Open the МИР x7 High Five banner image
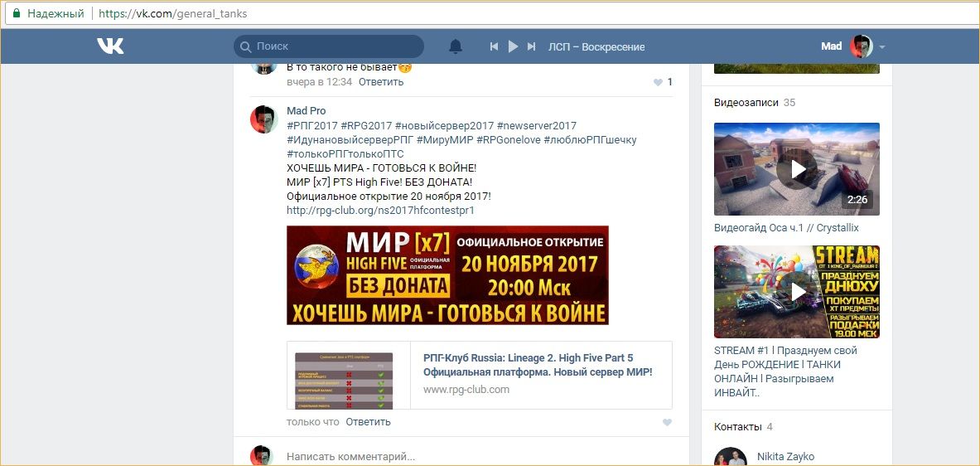The height and width of the screenshot is (466, 980). point(447,275)
